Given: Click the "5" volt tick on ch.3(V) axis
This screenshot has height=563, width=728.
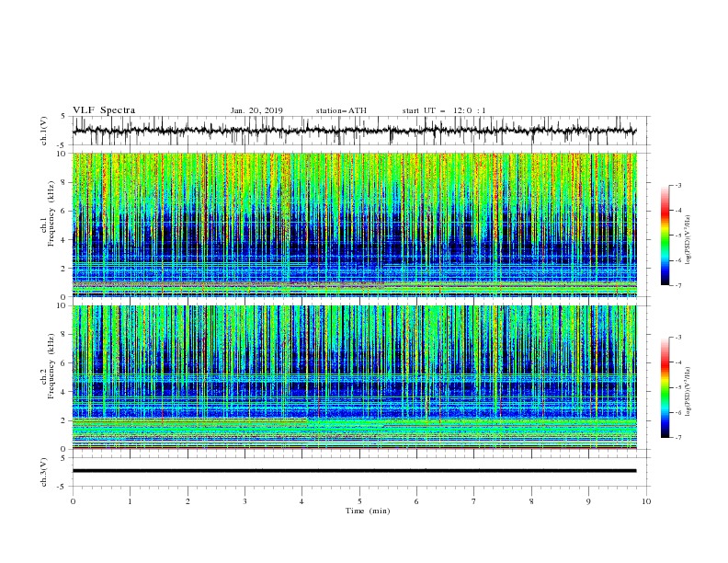Looking at the screenshot, I should (63, 458).
